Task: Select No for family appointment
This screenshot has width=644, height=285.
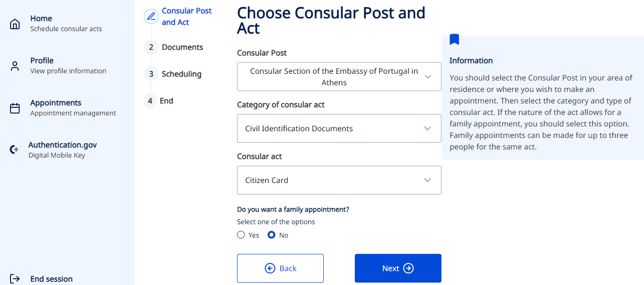Action: [x=271, y=235]
